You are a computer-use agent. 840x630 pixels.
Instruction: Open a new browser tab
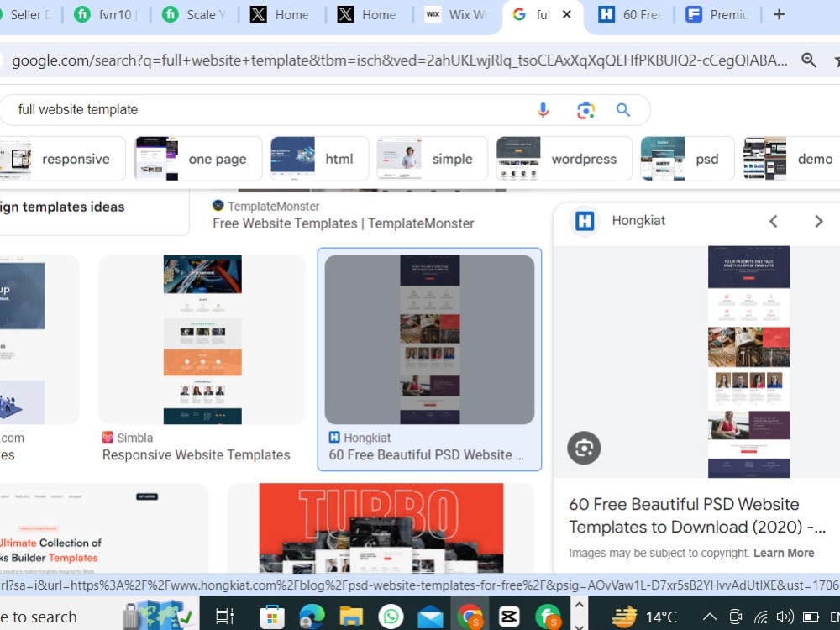point(779,14)
